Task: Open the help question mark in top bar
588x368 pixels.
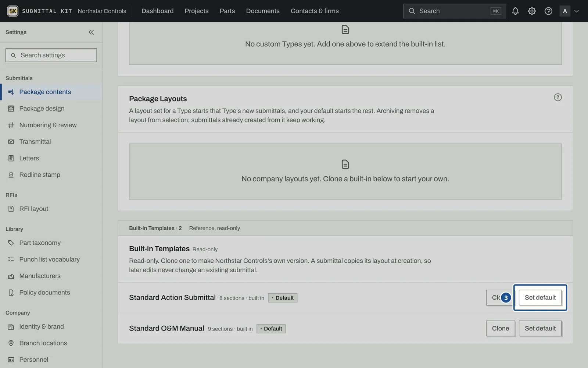Action: pos(548,11)
